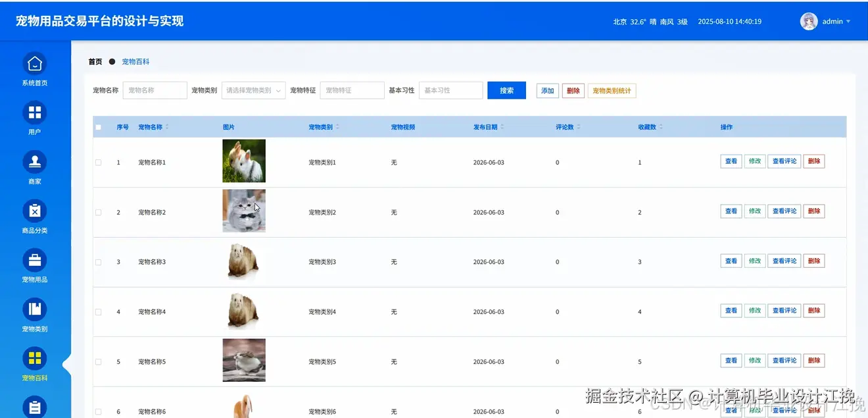Select the 宠物百科 breadcrumb item

135,62
